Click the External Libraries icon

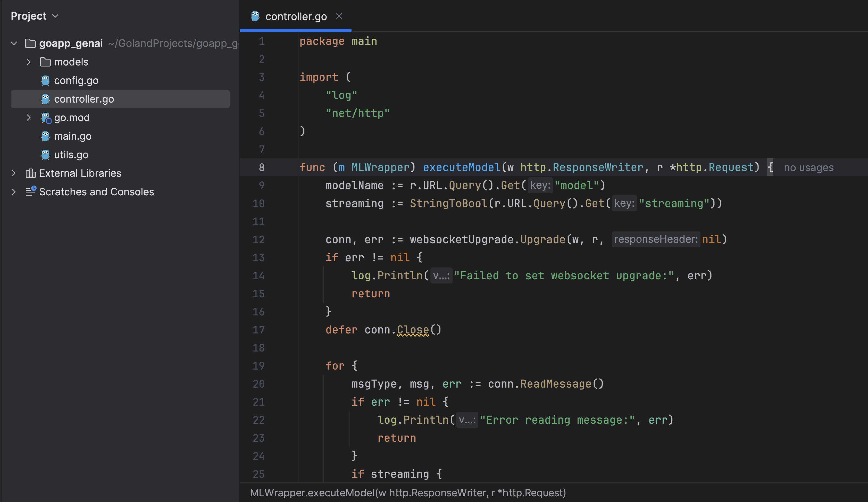[30, 173]
